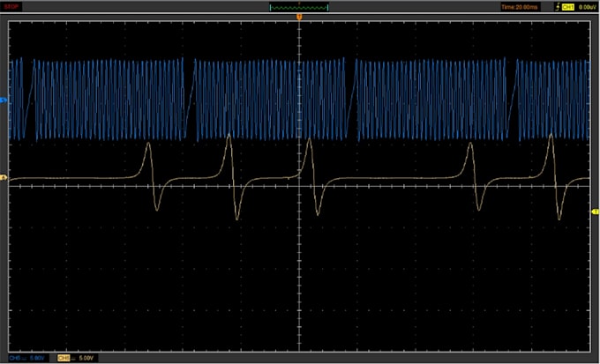
Task: Toggle the highlighted yellow channel badge at the bottom
Action: coord(64,358)
